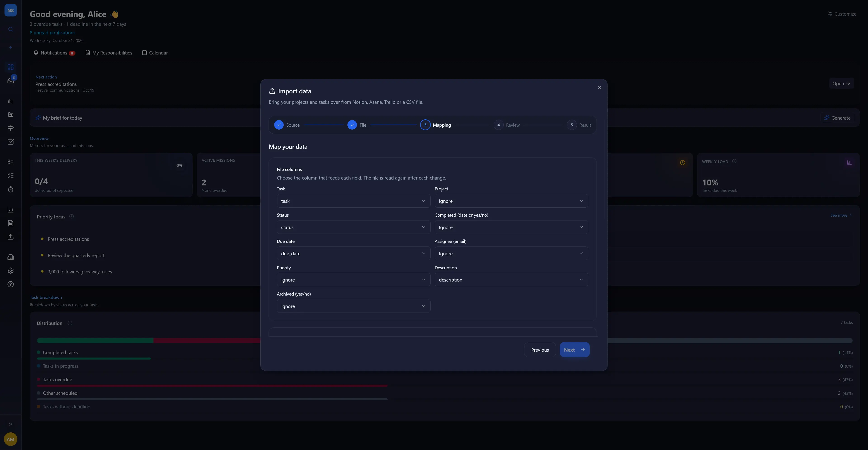
Task: Open the Status column dropdown
Action: (x=354, y=227)
